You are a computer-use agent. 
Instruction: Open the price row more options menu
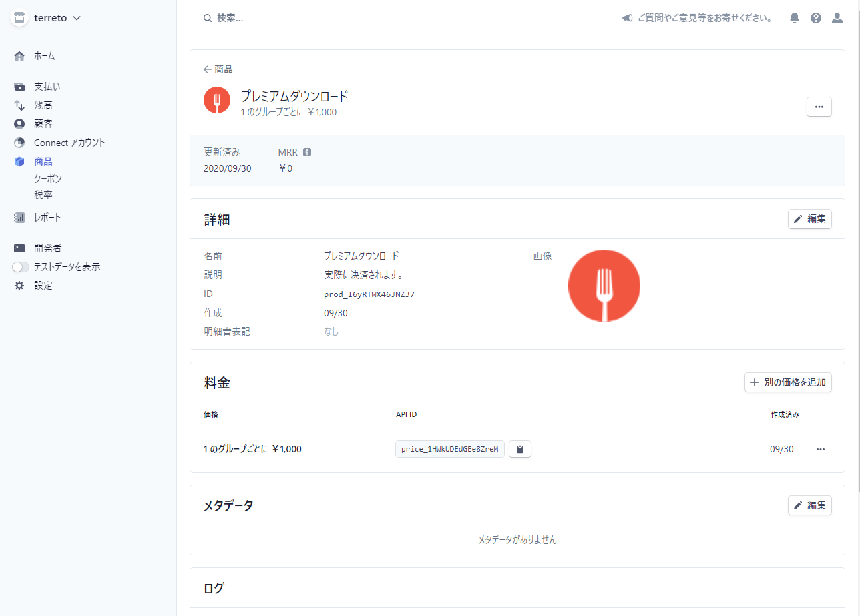[820, 449]
